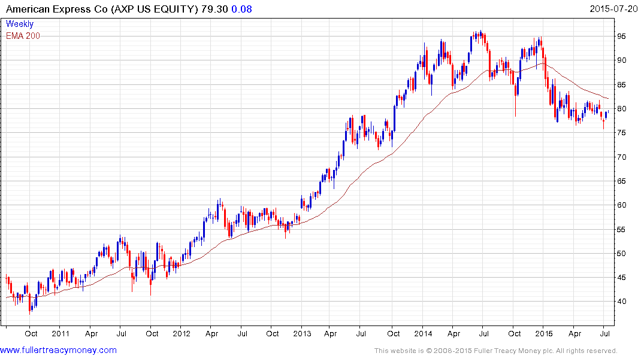Click the 70 price axis label
This screenshot has height=359, width=644.
click(x=621, y=157)
